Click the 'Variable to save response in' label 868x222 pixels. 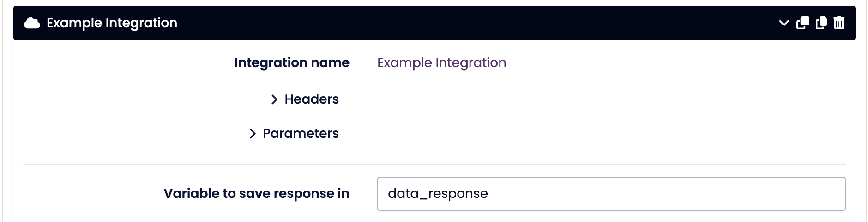[x=256, y=193]
